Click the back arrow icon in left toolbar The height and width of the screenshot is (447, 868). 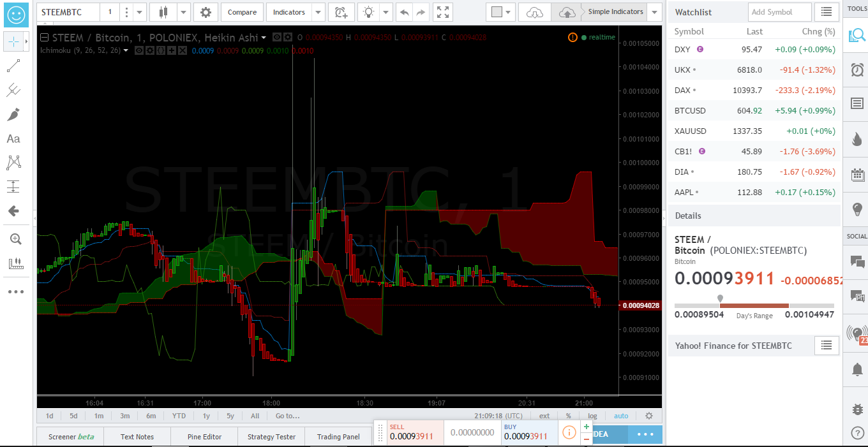[x=13, y=211]
